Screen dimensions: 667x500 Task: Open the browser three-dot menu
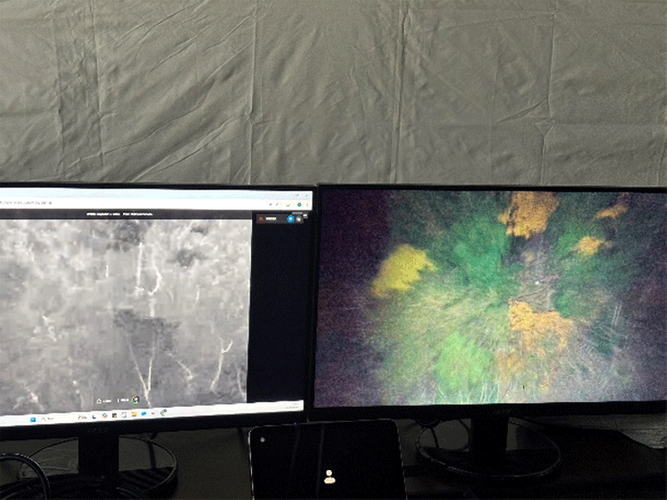pos(307,205)
